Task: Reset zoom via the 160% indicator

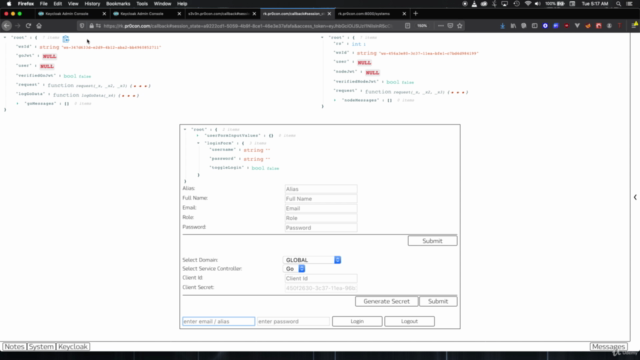Action: (422, 26)
